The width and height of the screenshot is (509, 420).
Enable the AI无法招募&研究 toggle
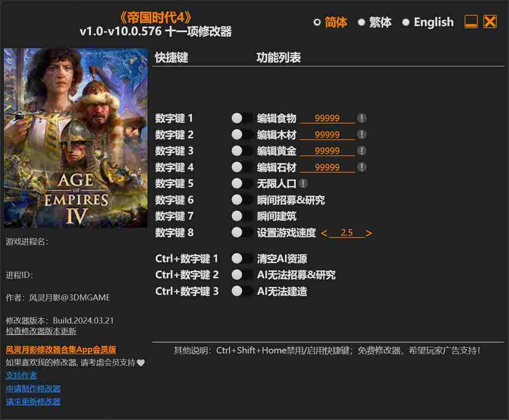[242, 275]
